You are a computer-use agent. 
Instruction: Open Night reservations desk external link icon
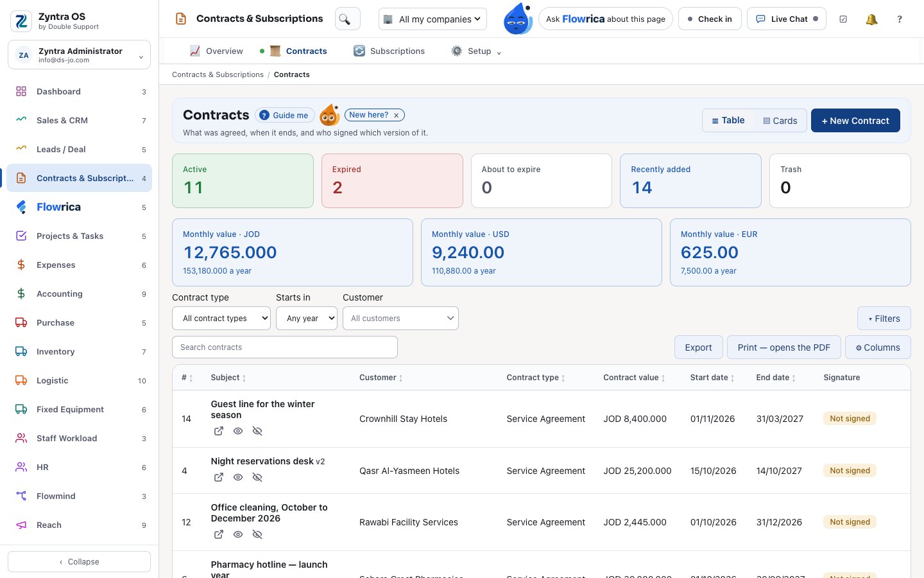point(219,477)
